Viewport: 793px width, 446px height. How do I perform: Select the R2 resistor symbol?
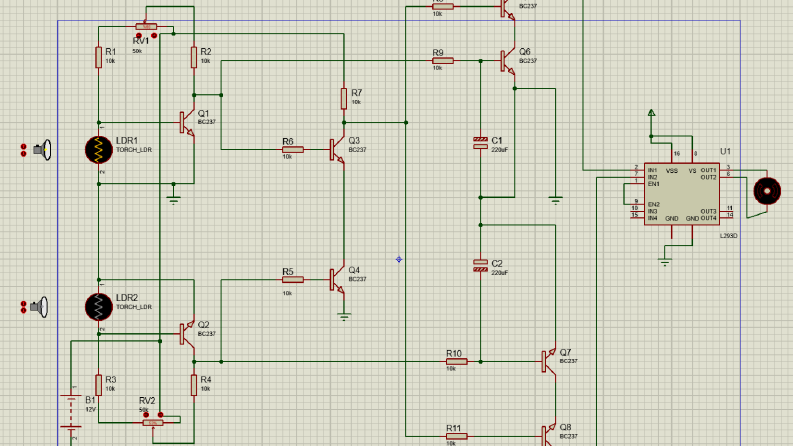click(x=194, y=57)
